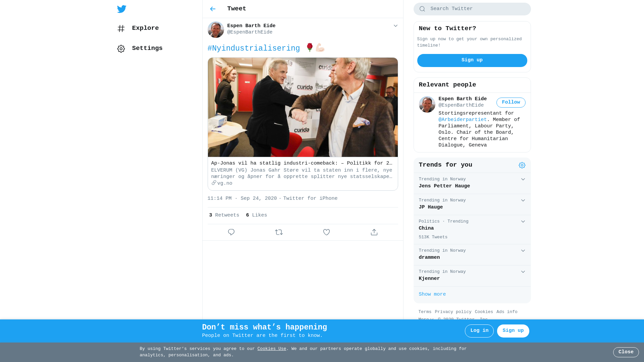Open Explore in the sidebar
The height and width of the screenshot is (362, 644).
pos(138,28)
